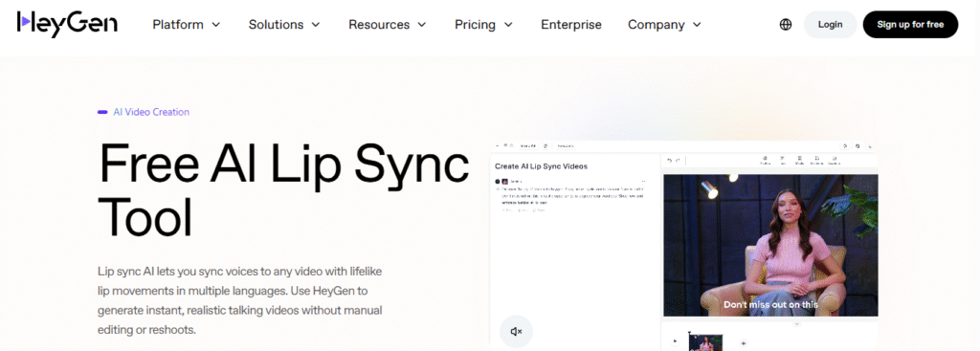Collapse timeline with chevron below video
980x351 pixels.
[796, 324]
